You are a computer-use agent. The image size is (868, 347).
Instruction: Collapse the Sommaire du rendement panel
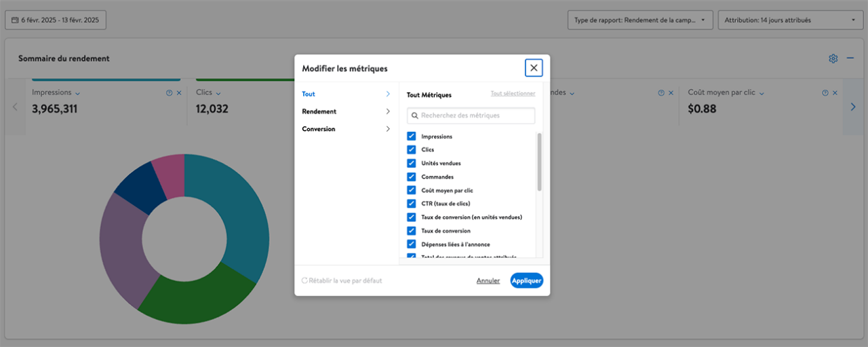tap(850, 58)
